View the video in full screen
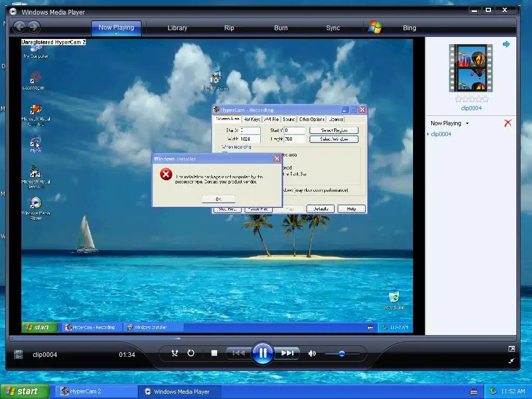Viewport: 532px width, 399px height. (x=511, y=349)
